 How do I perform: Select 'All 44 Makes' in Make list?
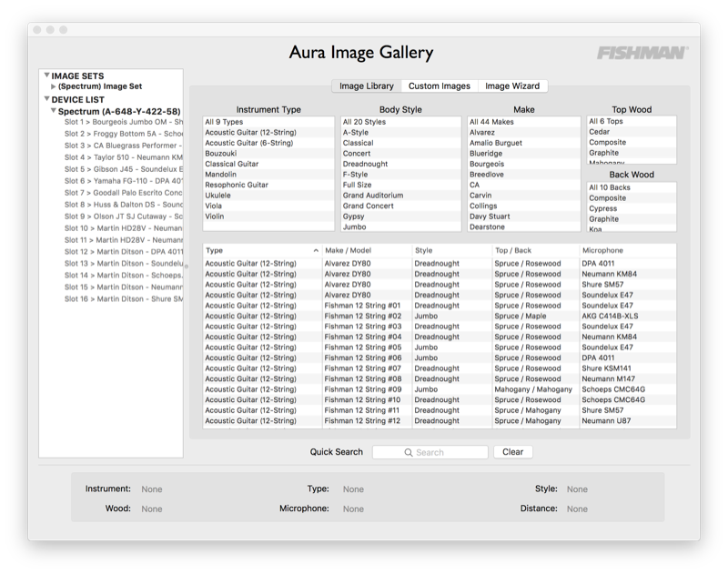pos(524,122)
